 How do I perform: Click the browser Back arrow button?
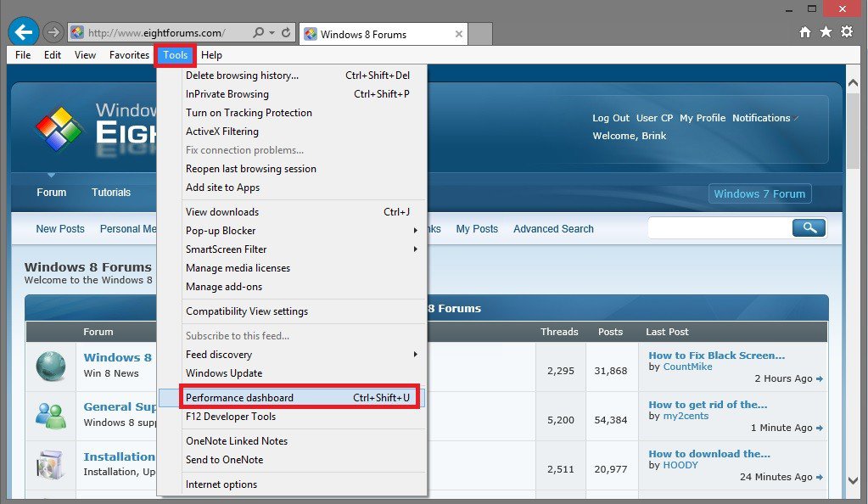[x=23, y=32]
